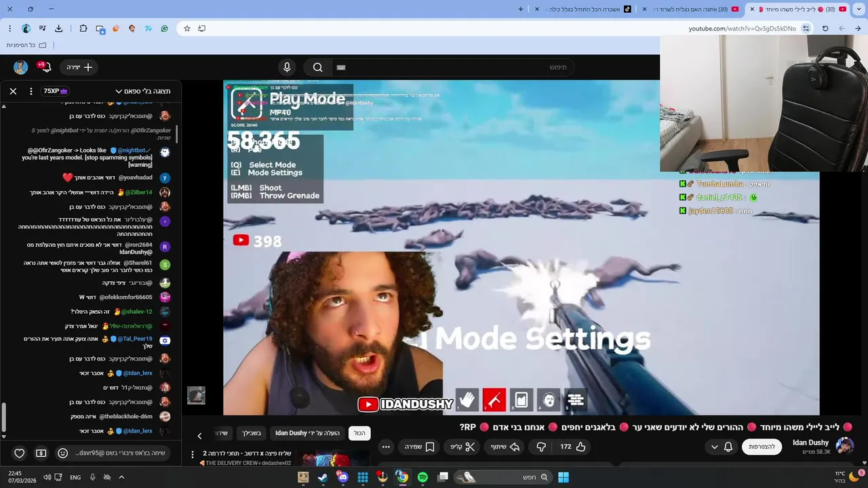This screenshot has height=488, width=868.
Task: Like the video (172 likes)
Action: (x=572, y=447)
